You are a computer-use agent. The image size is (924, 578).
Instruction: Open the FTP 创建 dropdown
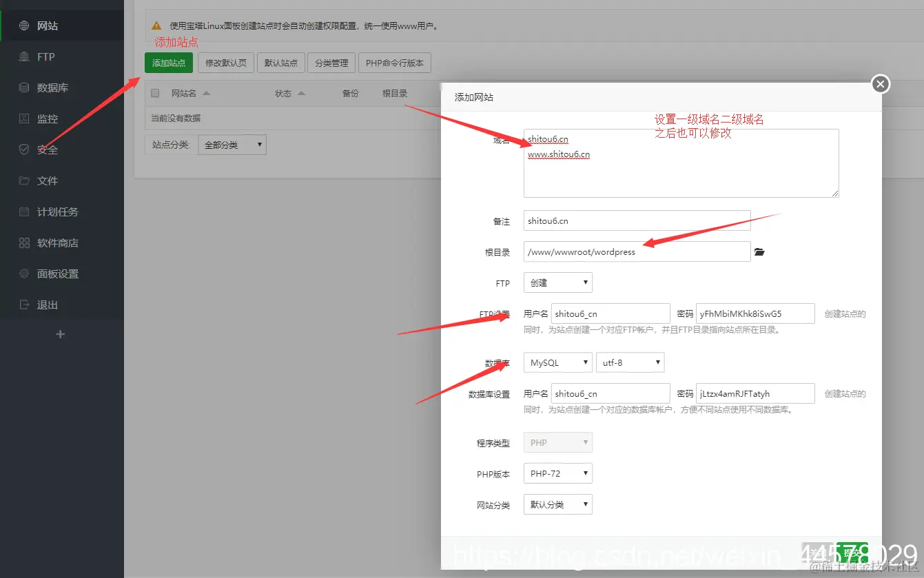click(x=558, y=282)
